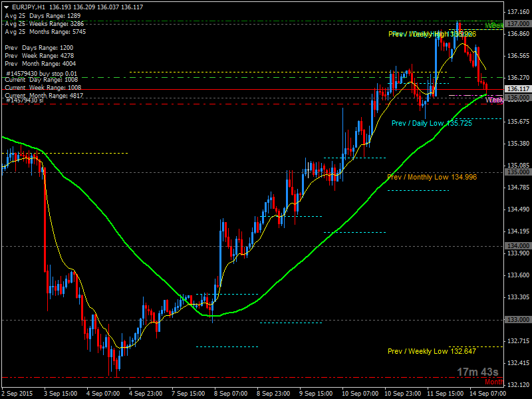Click the 134.000 price axis label
This screenshot has height=399, width=532.
pyautogui.click(x=517, y=246)
